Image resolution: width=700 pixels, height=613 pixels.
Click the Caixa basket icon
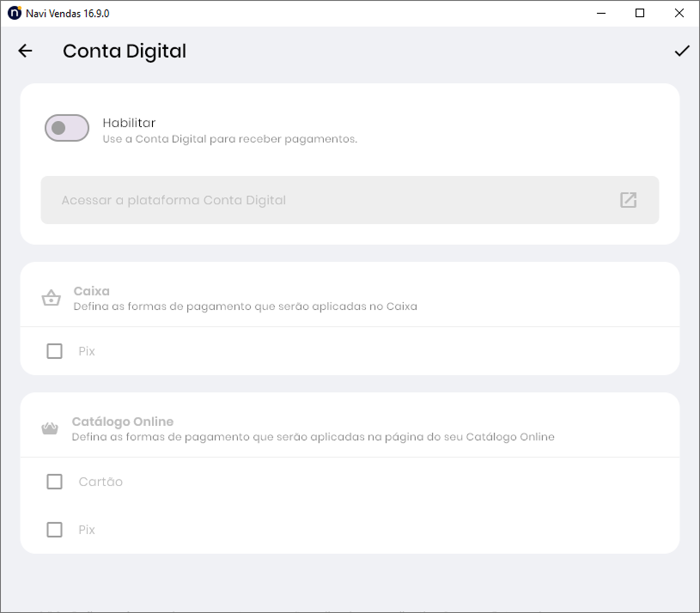51,298
